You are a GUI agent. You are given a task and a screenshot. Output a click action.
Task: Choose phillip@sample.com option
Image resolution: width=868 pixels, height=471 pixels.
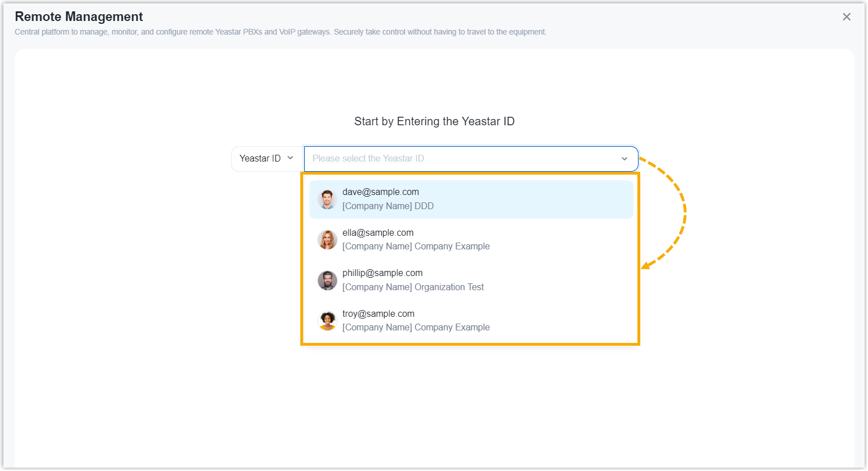point(382,273)
